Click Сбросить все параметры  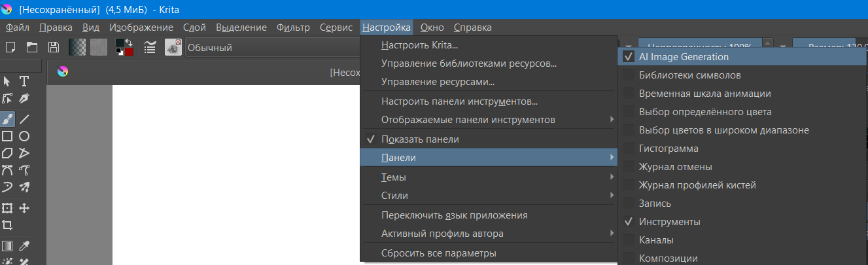438,253
